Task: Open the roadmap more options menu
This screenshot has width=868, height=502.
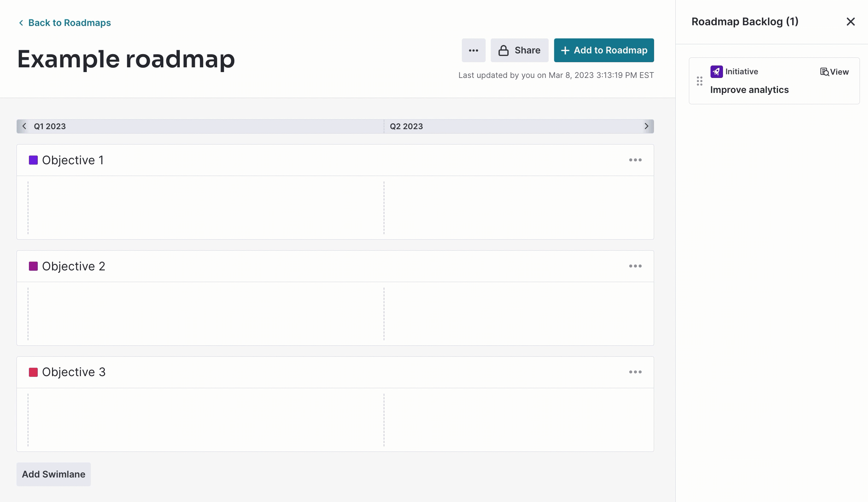Action: pyautogui.click(x=474, y=50)
